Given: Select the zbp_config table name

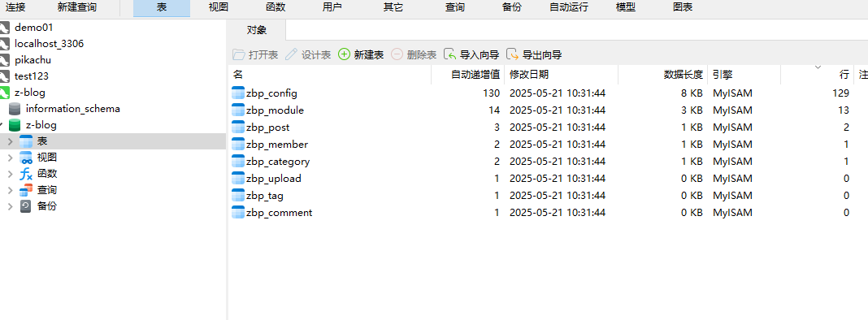Looking at the screenshot, I should point(271,93).
